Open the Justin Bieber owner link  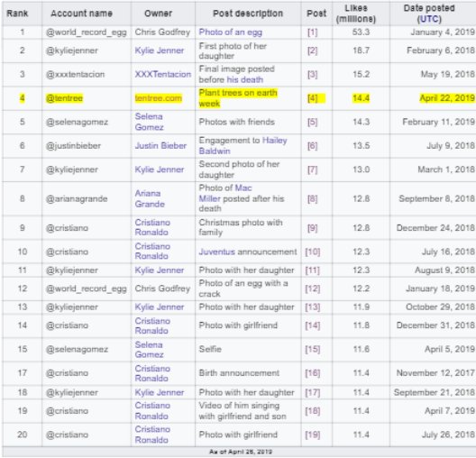pyautogui.click(x=160, y=146)
